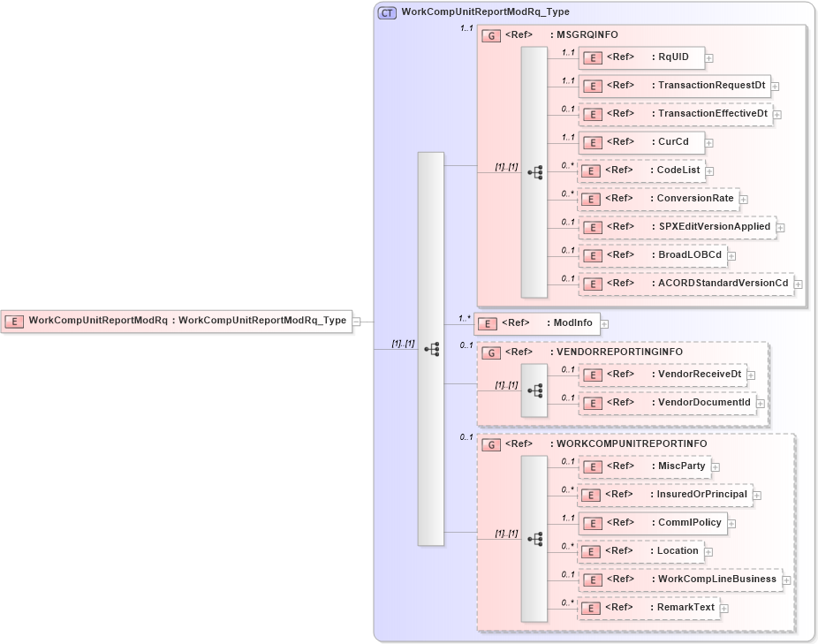Viewport: 818px width, 644px height.
Task: Expand the ModInfo element
Action: (604, 323)
